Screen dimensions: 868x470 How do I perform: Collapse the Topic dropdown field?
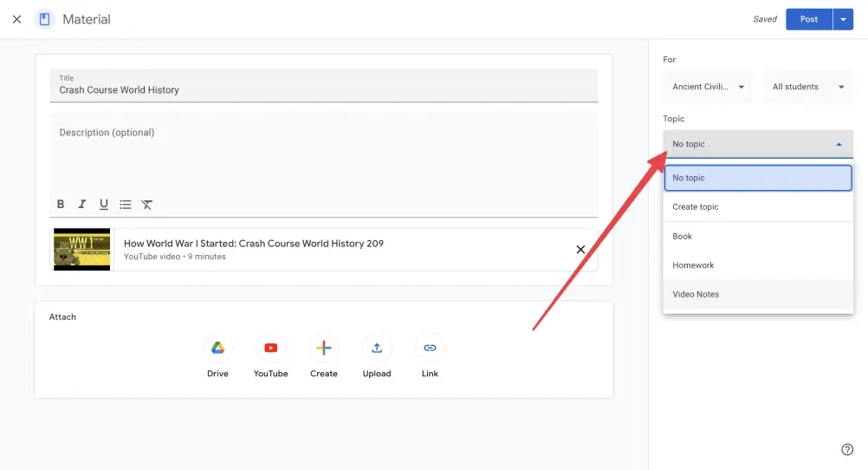(758, 144)
